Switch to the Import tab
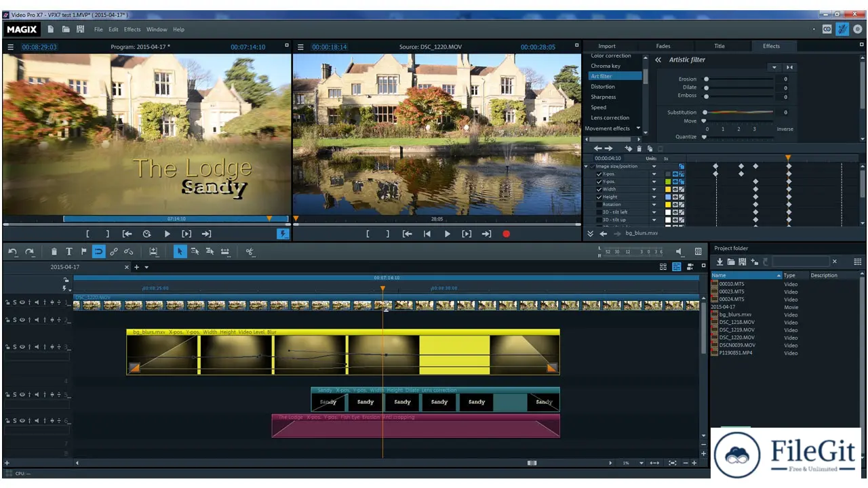This screenshot has width=868, height=488. pyautogui.click(x=607, y=46)
